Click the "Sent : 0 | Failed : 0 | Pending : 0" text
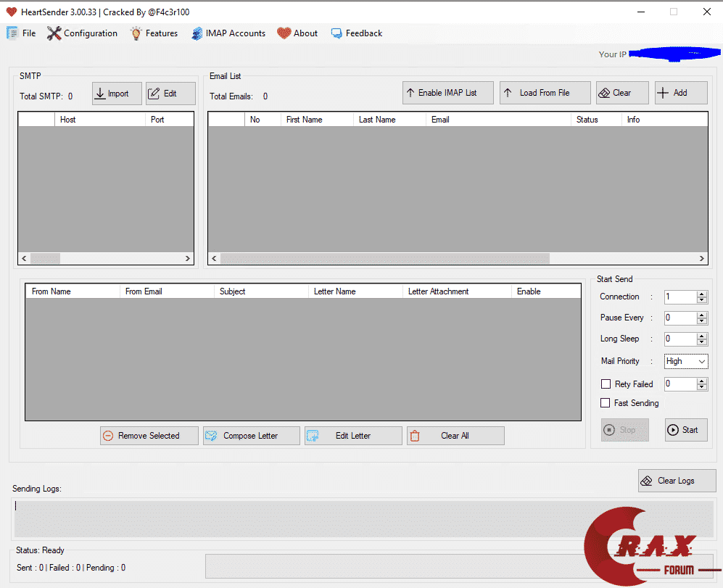The image size is (723, 588). point(71,568)
